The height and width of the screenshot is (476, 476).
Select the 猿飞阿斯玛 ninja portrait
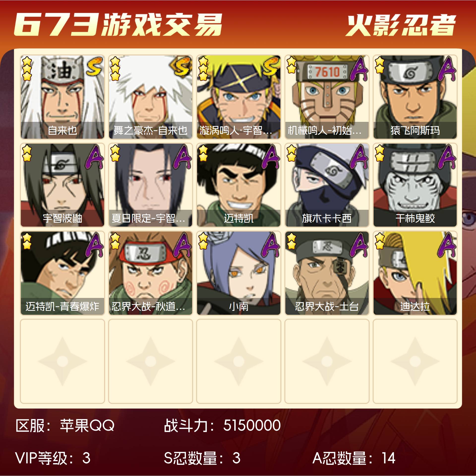coord(415,97)
